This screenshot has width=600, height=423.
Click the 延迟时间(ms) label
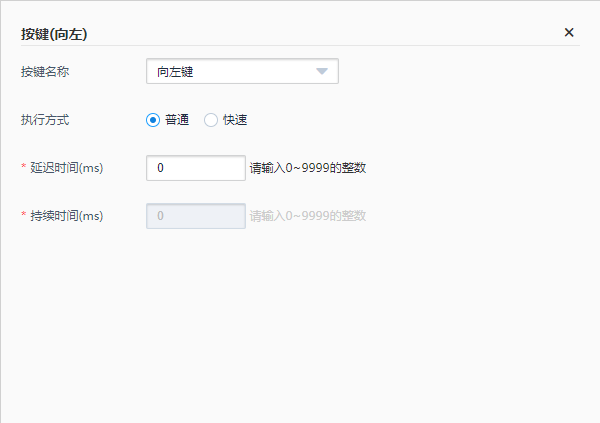click(x=67, y=168)
